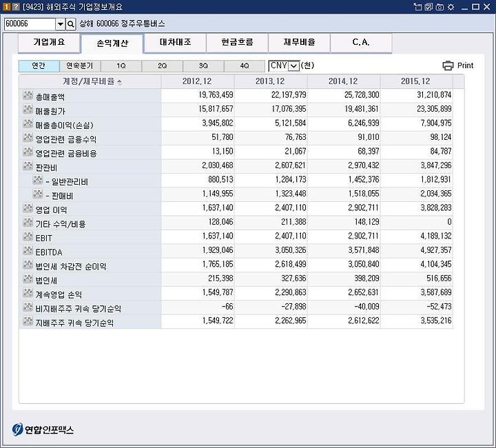The height and width of the screenshot is (448, 496).
Task: Click the EBIT row label
Action: pos(43,238)
